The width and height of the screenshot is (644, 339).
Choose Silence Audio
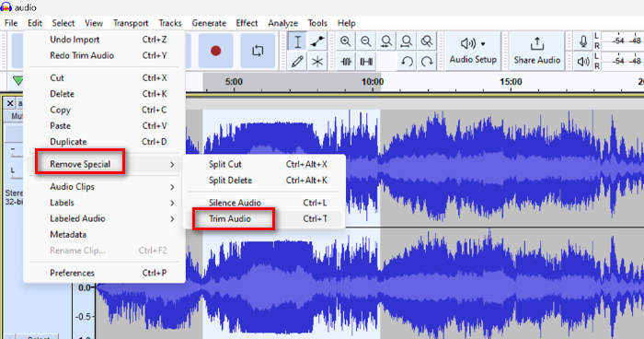tap(264, 203)
